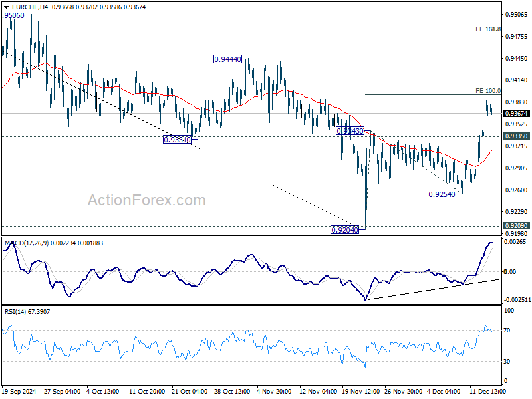Click the RSI 30 level axis label
This screenshot has height=399, width=532.
click(507, 362)
